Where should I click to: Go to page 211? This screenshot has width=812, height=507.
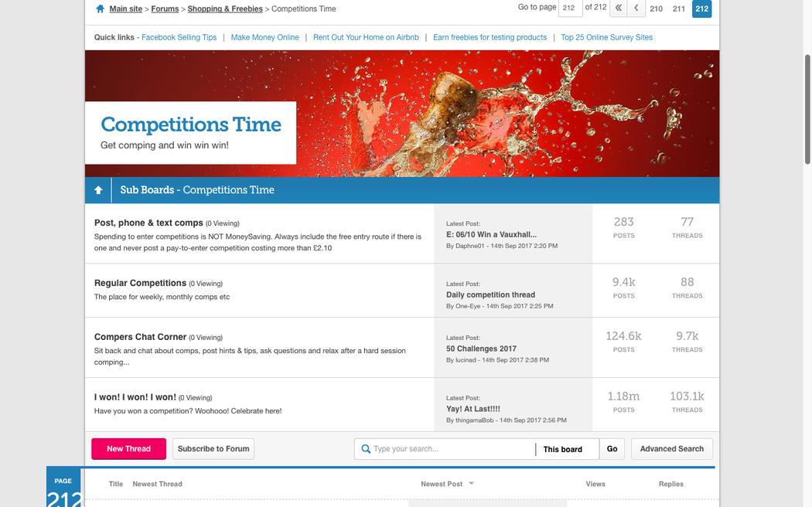(678, 9)
